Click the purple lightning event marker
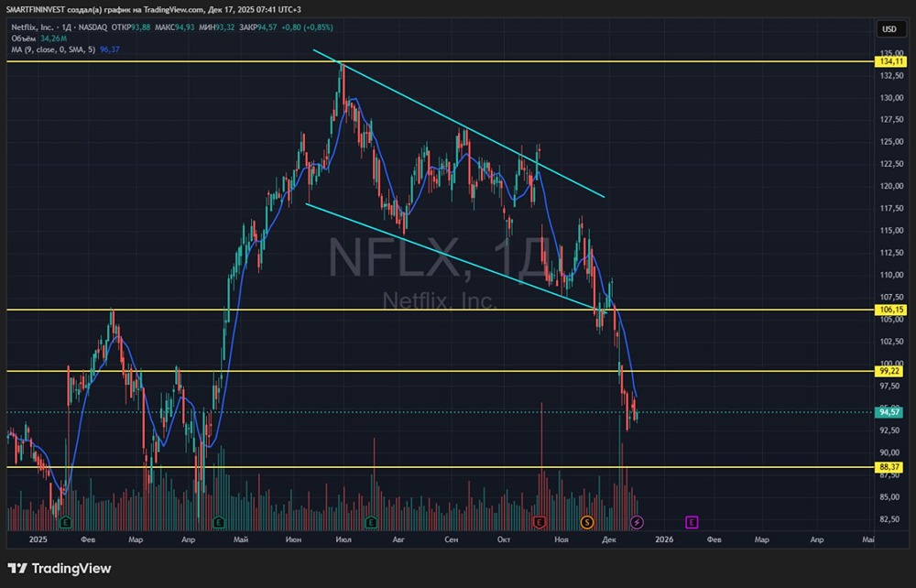Image resolution: width=916 pixels, height=588 pixels. (637, 522)
